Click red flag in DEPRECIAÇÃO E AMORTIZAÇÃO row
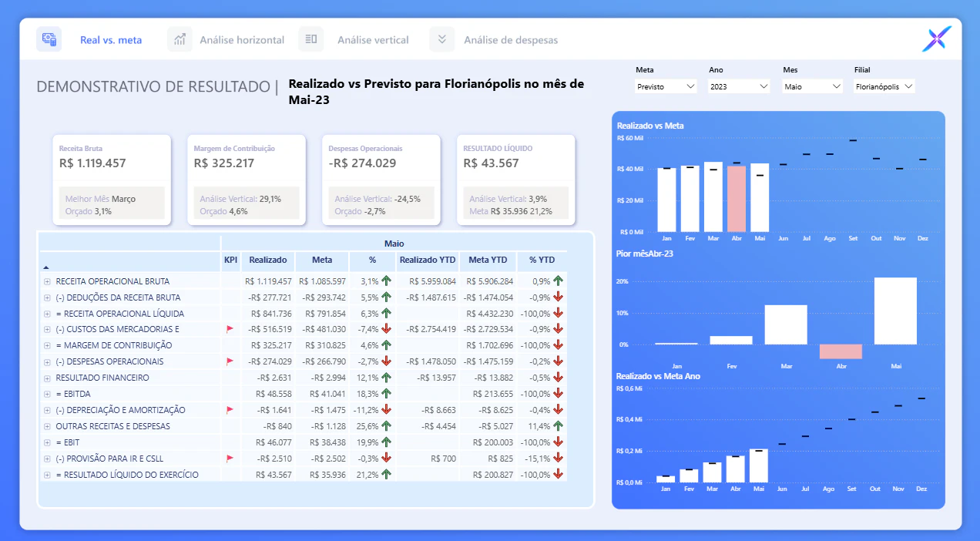The image size is (980, 541). [x=230, y=410]
